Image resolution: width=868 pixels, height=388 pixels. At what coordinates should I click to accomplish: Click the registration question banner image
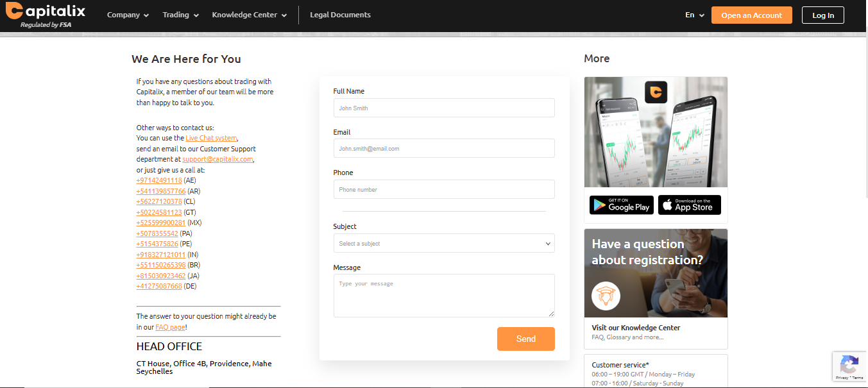[x=656, y=273]
